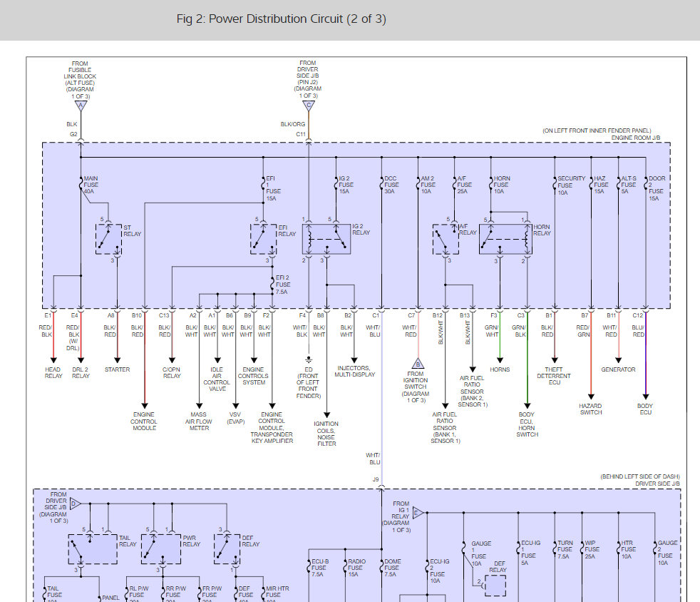Click the MAIN FUSE 40A fuse symbol
Viewport: 700px width, 602px height.
81,185
